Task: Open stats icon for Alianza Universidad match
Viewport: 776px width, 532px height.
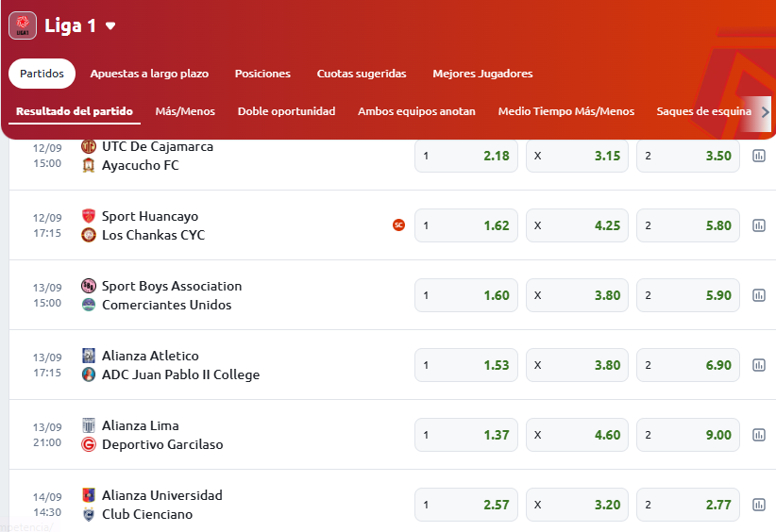Action: (x=759, y=505)
